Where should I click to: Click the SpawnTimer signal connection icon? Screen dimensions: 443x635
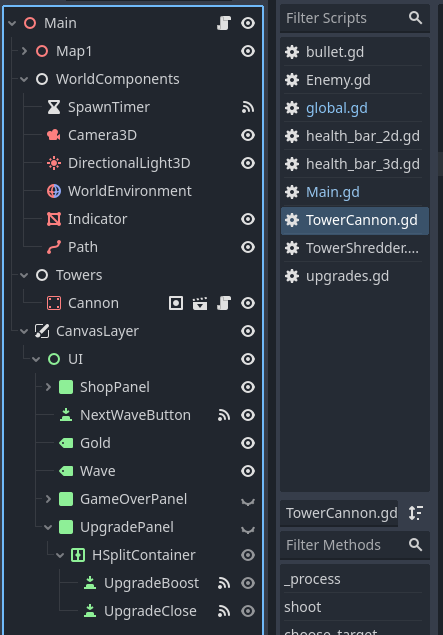click(x=248, y=107)
